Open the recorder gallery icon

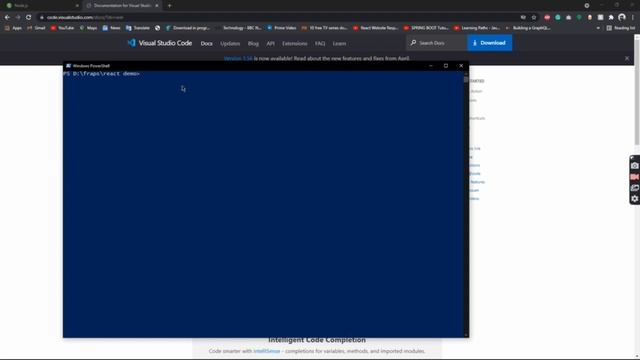point(634,188)
